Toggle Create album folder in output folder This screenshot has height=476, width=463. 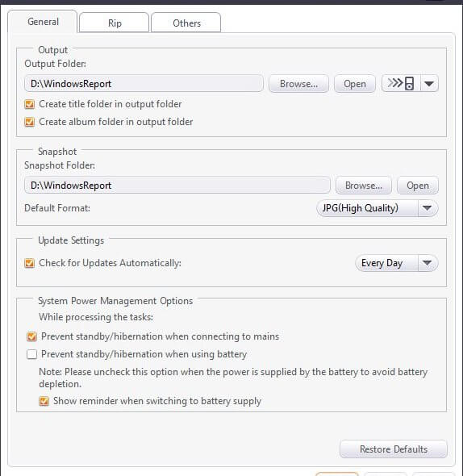(x=30, y=122)
